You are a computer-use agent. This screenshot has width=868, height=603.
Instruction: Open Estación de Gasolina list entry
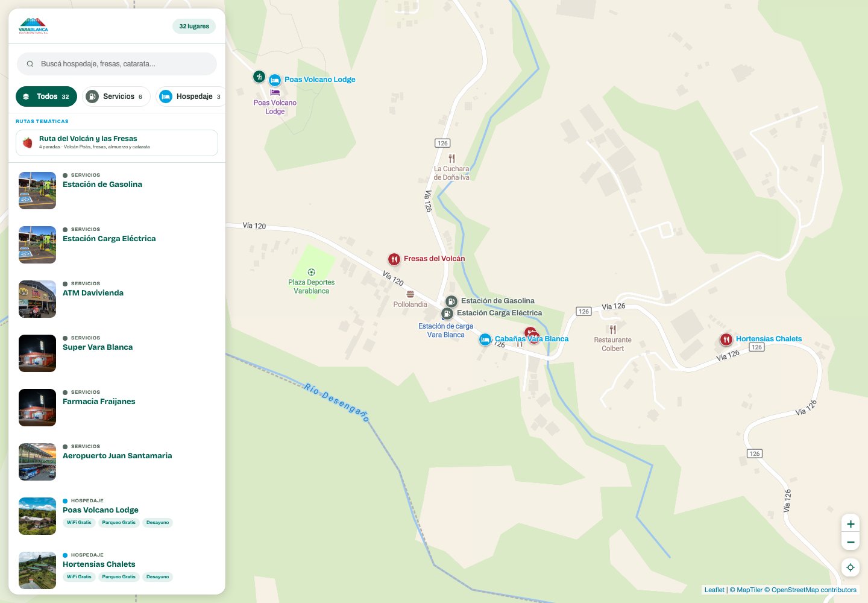click(x=117, y=191)
